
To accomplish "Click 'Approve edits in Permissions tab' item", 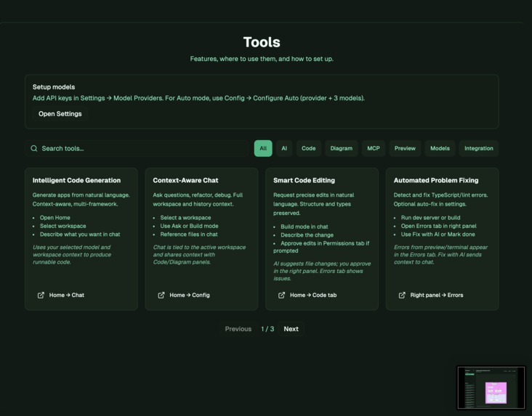I will pyautogui.click(x=321, y=247).
